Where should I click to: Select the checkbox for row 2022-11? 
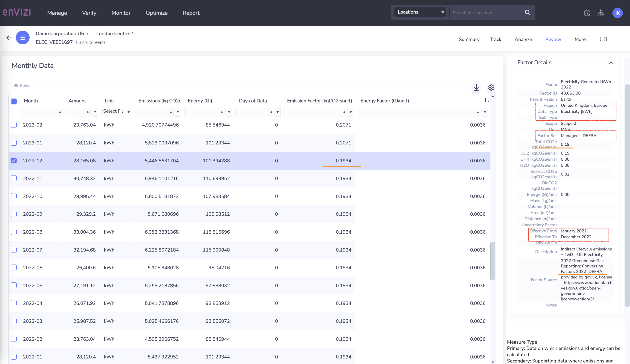pos(14,178)
